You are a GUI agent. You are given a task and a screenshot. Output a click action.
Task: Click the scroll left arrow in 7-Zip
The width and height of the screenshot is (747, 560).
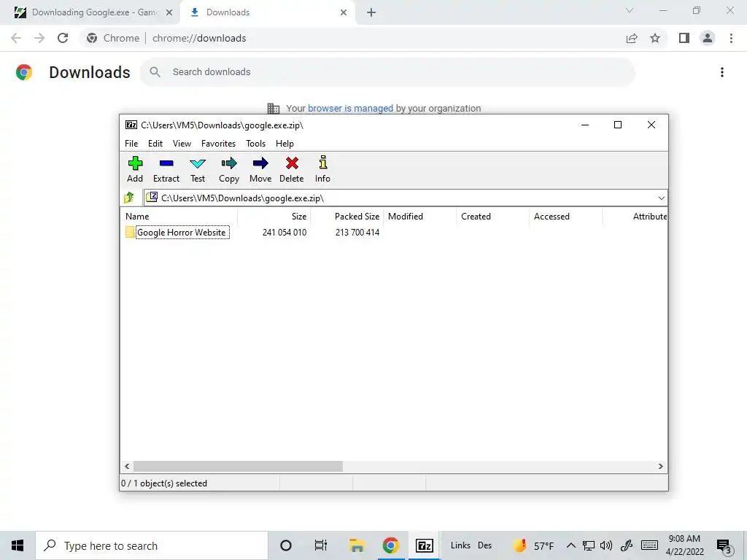(x=127, y=466)
